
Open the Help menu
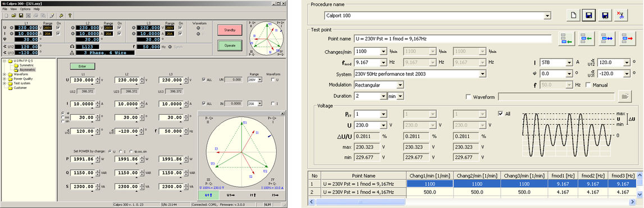pyautogui.click(x=36, y=9)
